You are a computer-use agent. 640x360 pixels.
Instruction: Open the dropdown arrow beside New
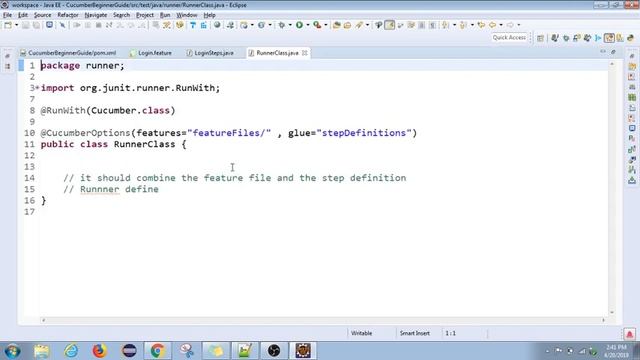click(x=16, y=25)
